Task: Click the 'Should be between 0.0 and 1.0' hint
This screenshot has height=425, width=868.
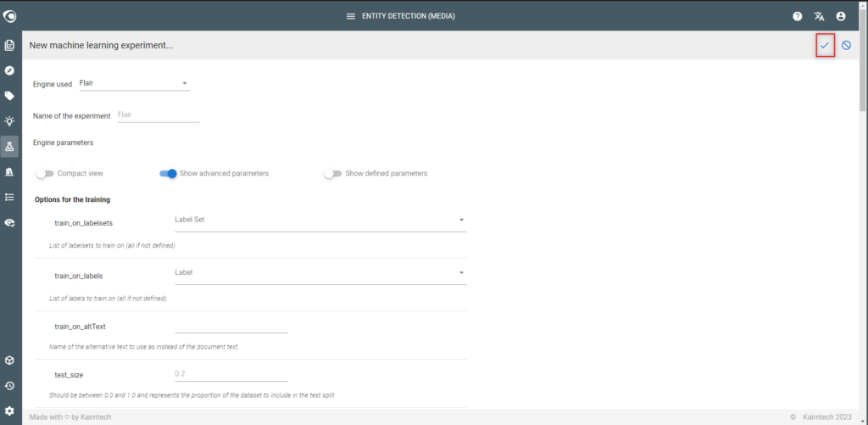Action: coord(191,395)
